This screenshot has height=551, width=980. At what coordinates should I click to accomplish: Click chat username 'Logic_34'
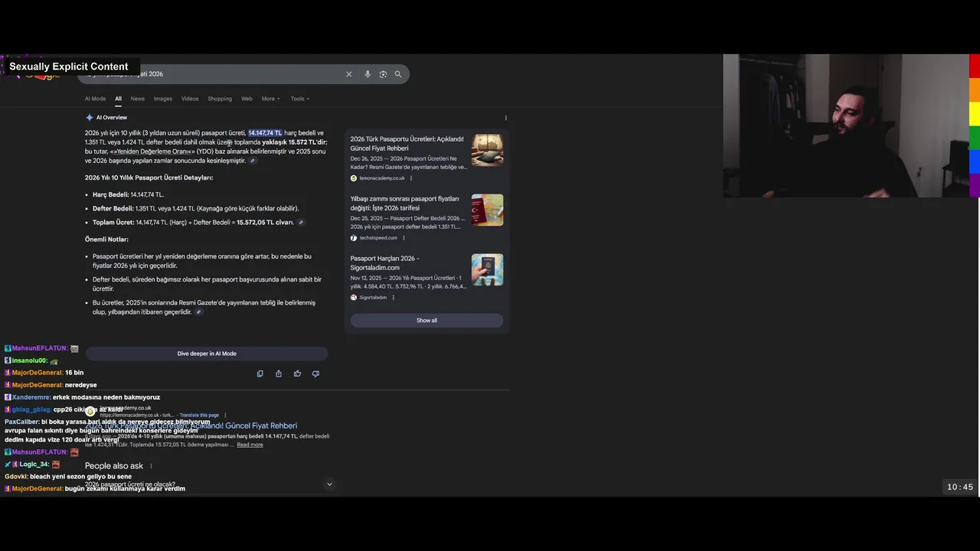(34, 465)
